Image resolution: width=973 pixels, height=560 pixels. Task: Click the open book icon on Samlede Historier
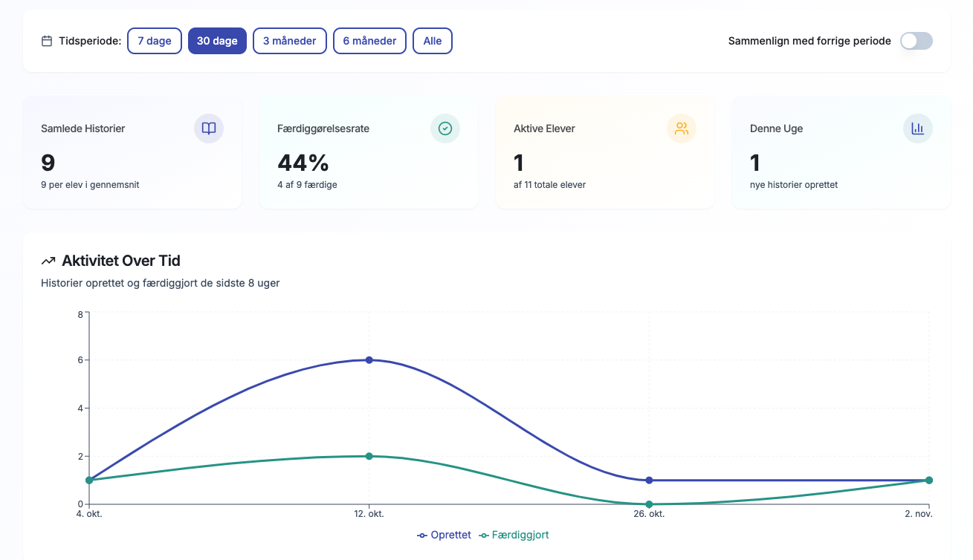(x=209, y=128)
